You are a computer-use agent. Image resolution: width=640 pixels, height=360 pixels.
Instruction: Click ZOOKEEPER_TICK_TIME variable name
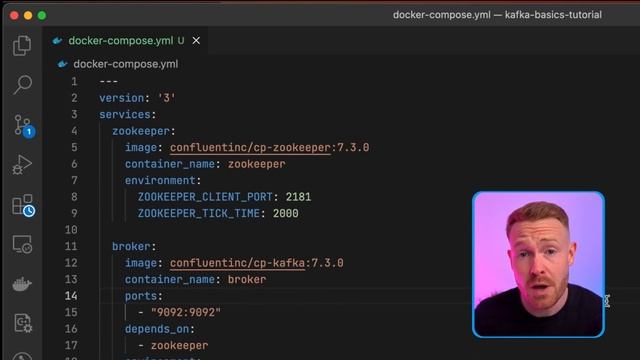pyautogui.click(x=199, y=213)
